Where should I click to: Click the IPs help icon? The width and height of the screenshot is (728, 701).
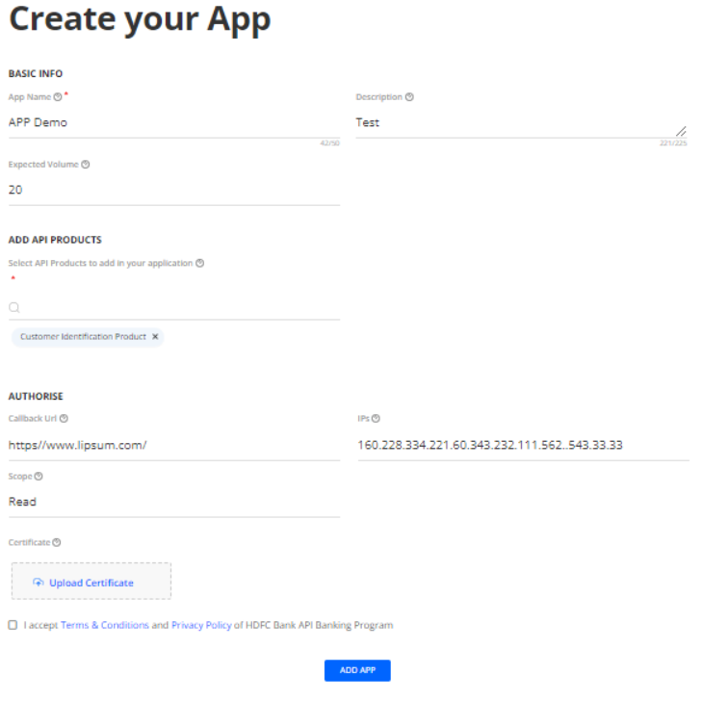(376, 419)
